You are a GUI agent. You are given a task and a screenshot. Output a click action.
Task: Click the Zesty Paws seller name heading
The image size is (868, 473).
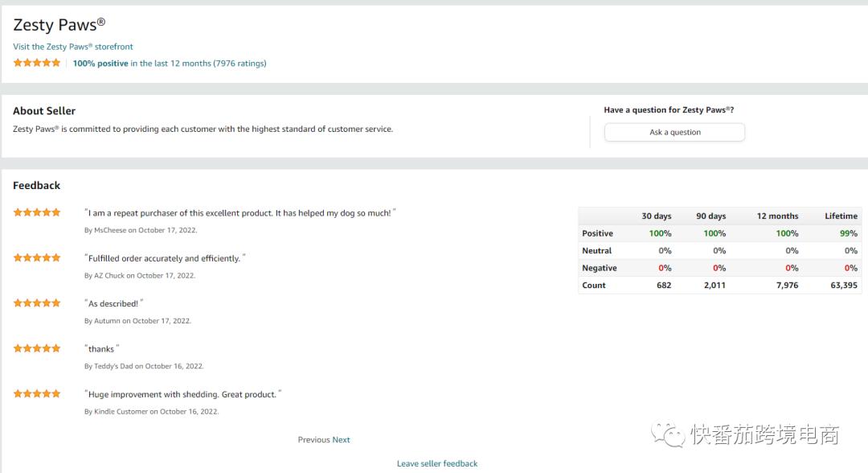point(59,25)
